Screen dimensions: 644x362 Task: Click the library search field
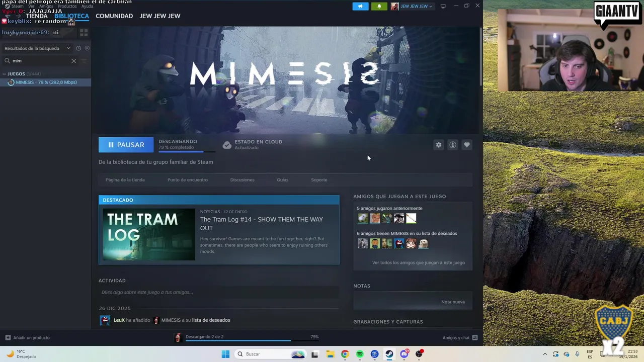tap(40, 61)
